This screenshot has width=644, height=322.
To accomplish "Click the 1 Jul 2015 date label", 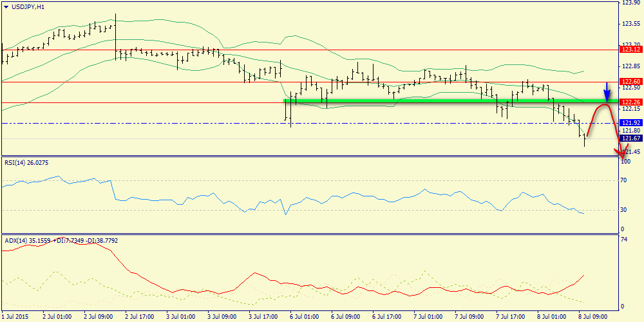I will click(x=15, y=317).
